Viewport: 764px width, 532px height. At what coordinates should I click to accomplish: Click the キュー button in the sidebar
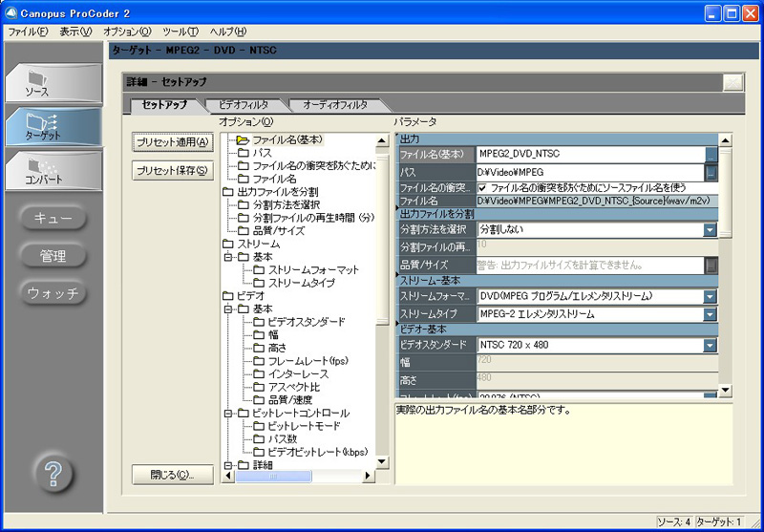coord(53,219)
